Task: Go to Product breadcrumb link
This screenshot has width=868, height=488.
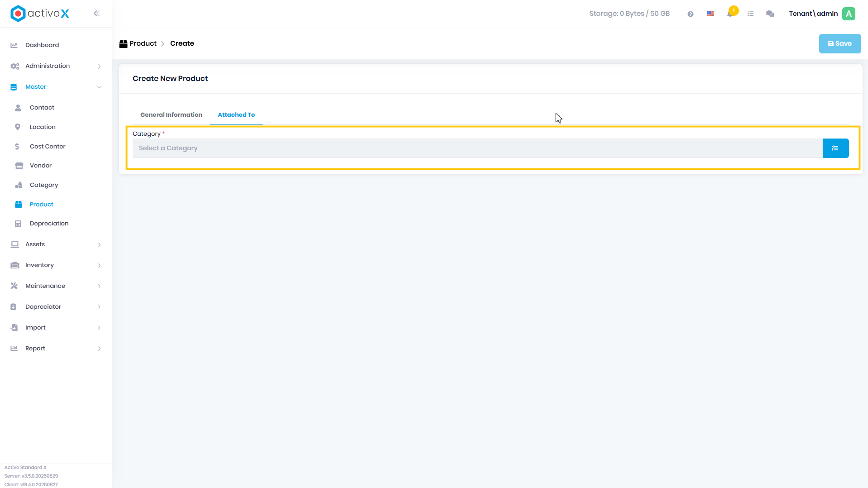Action: tap(143, 43)
